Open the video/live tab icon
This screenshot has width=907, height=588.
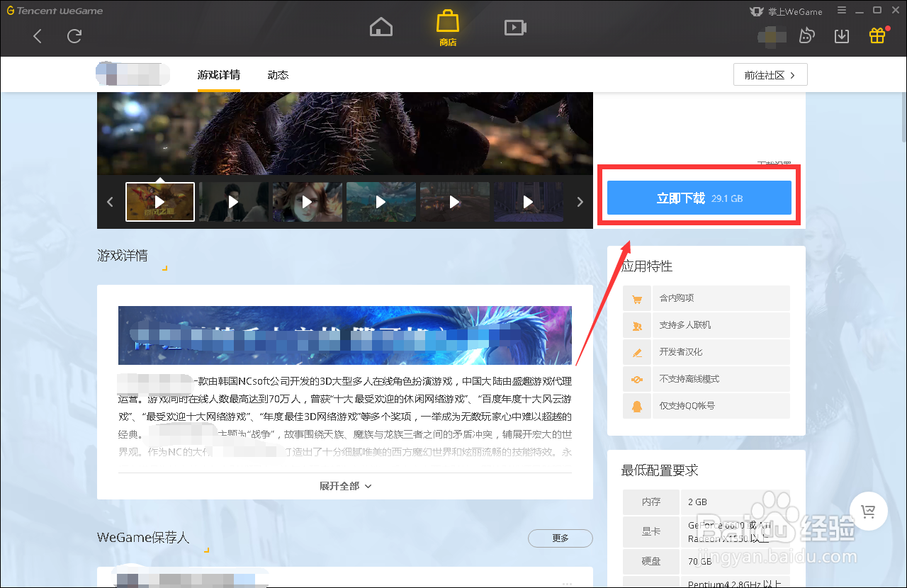pyautogui.click(x=515, y=28)
